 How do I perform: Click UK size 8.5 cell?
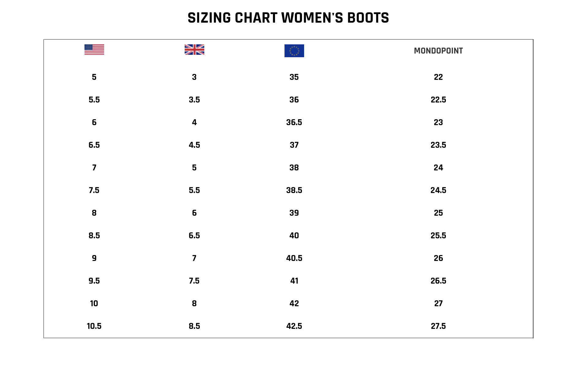coord(194,326)
